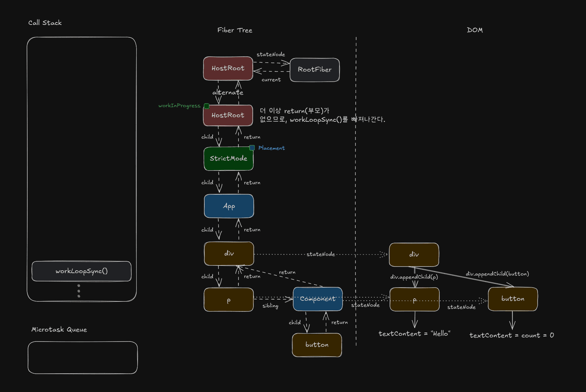This screenshot has width=586, height=392.
Task: Select the div.appendChild(button) arrow label
Action: (497, 274)
